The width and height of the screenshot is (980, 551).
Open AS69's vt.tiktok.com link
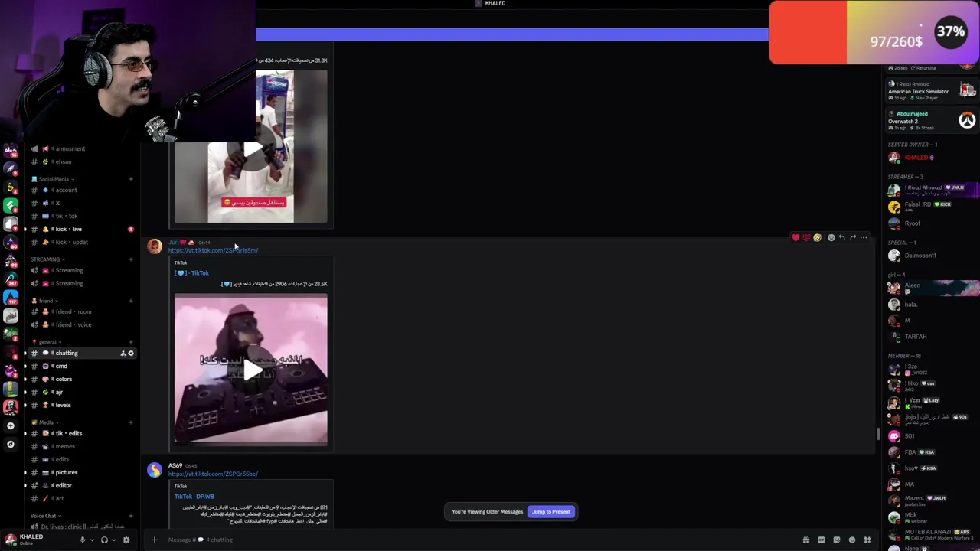click(213, 474)
